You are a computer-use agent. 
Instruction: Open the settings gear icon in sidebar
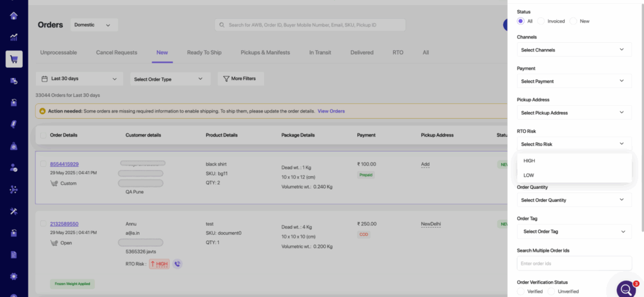tap(14, 276)
